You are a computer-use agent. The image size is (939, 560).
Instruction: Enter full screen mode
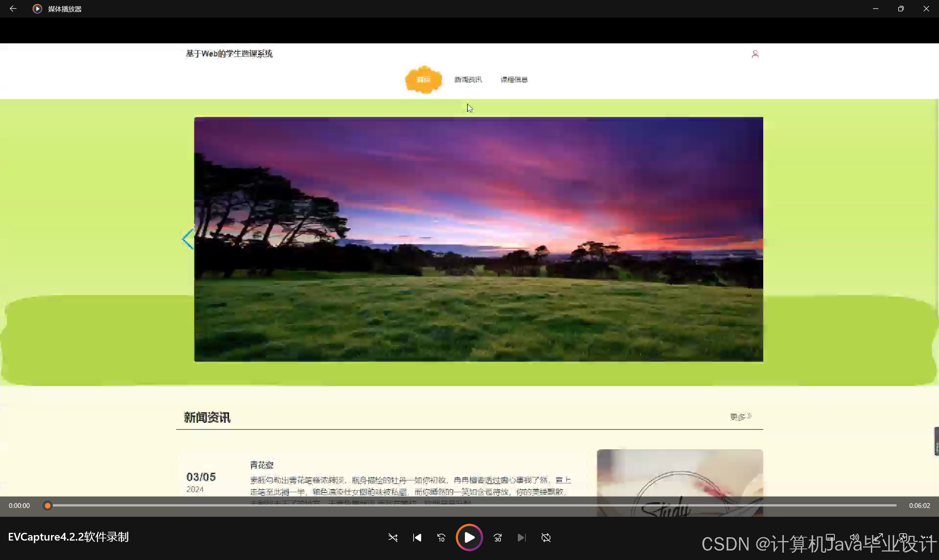tap(878, 537)
